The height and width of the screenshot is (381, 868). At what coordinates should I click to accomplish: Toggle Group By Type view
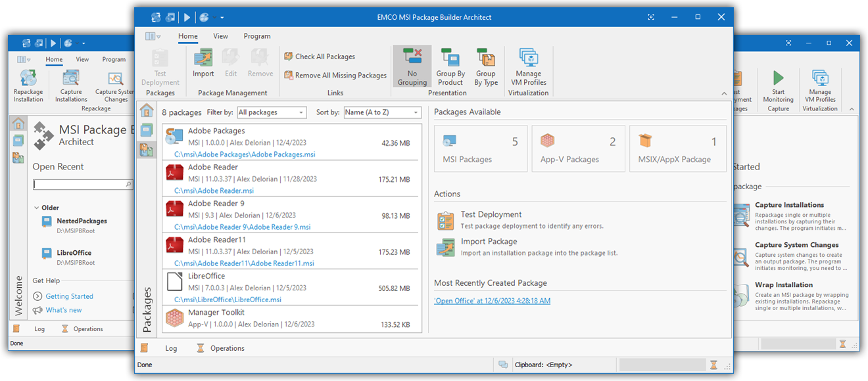tap(486, 66)
